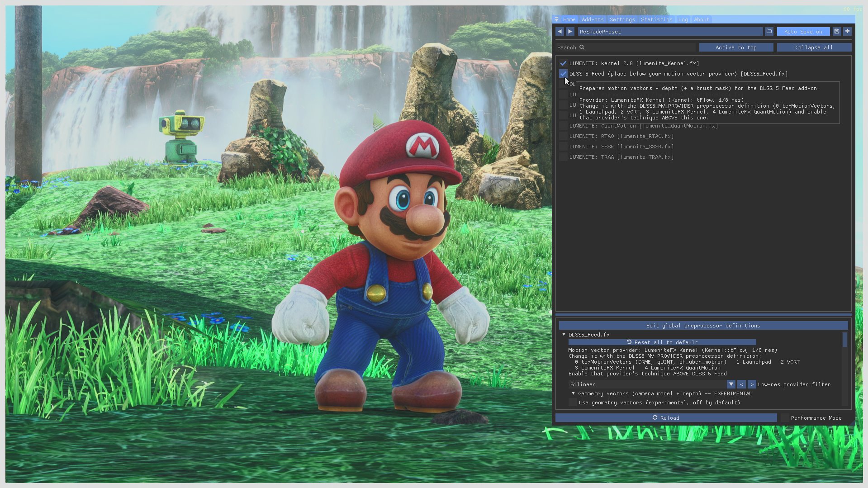Click Reset all to default

pyautogui.click(x=662, y=342)
